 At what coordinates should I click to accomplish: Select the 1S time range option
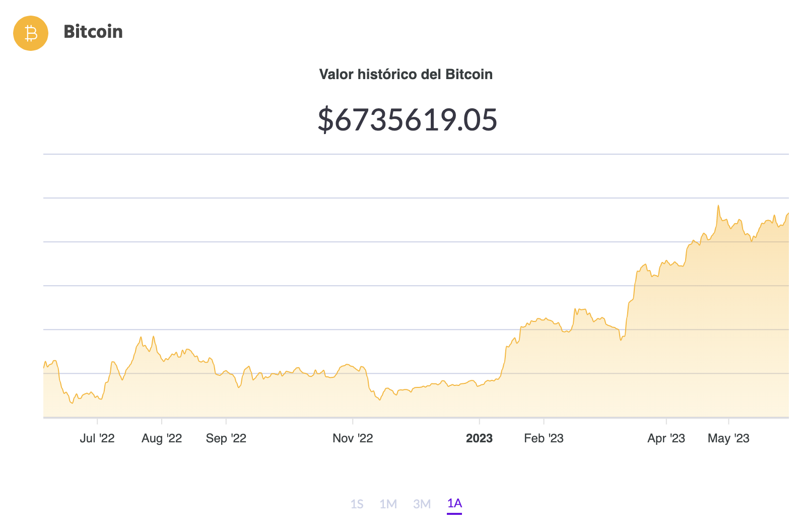(358, 504)
